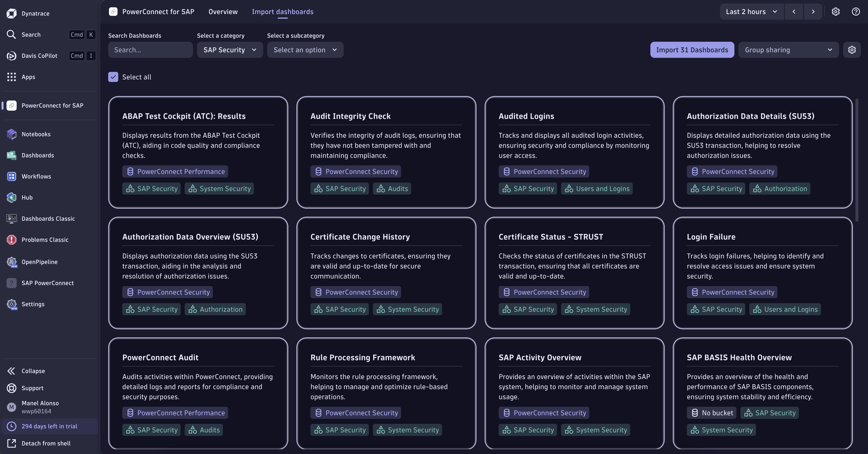Click the Workflows sidebar icon

tap(12, 176)
